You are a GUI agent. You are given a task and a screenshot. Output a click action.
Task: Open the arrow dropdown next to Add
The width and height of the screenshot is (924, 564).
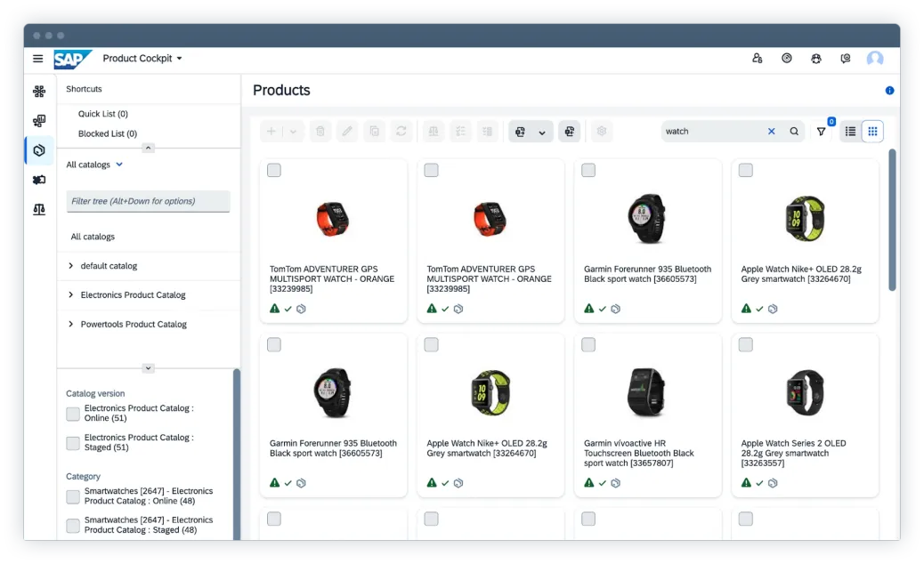pyautogui.click(x=293, y=132)
